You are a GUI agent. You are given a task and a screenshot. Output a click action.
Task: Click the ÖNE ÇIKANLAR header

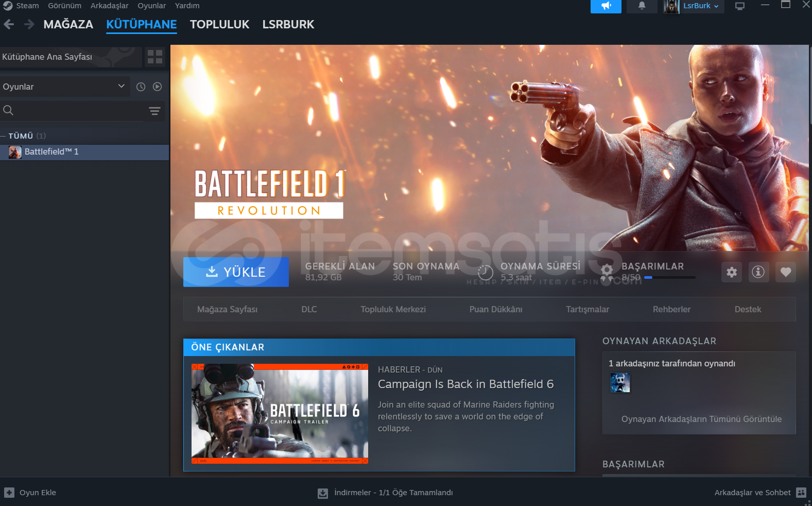click(x=379, y=347)
